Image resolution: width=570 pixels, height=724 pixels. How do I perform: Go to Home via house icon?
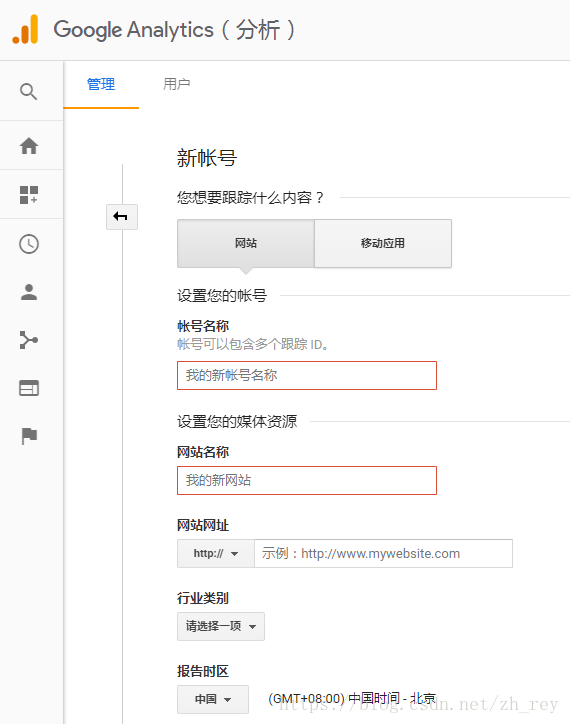[x=29, y=146]
